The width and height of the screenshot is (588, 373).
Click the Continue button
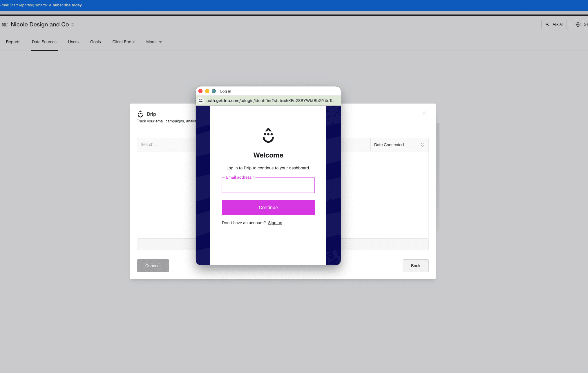(x=268, y=207)
